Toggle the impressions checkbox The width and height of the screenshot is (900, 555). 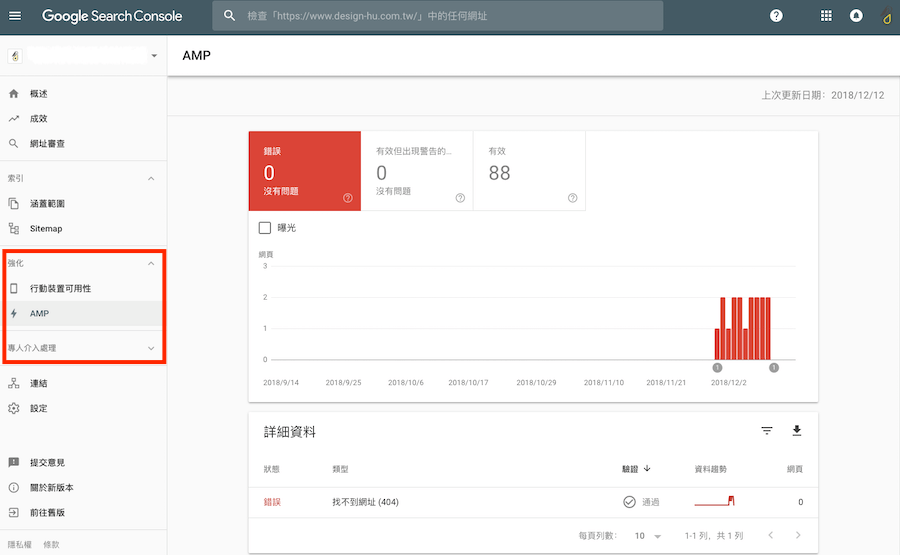pyautogui.click(x=265, y=228)
